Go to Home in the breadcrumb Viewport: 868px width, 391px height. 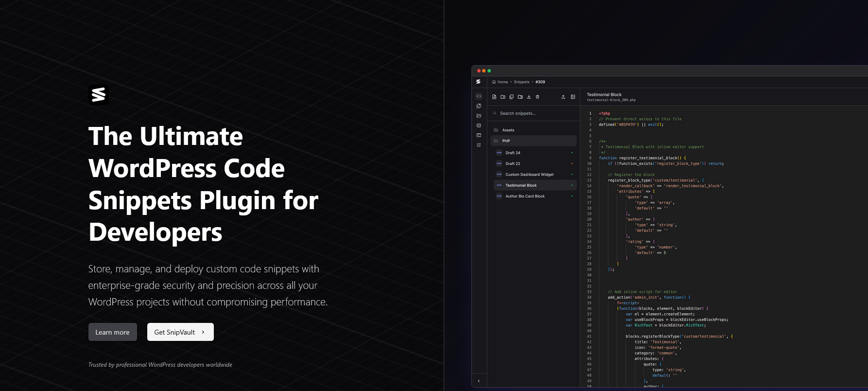coord(503,82)
